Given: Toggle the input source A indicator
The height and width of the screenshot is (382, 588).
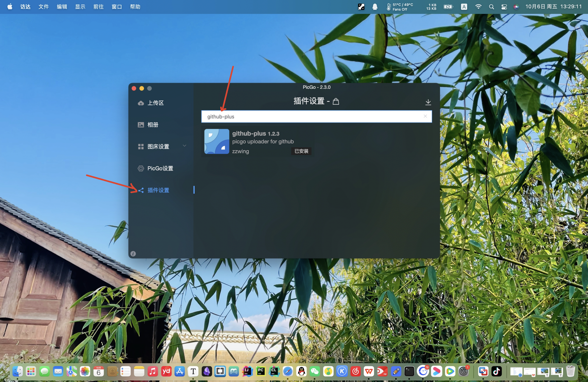Looking at the screenshot, I should coord(464,7).
